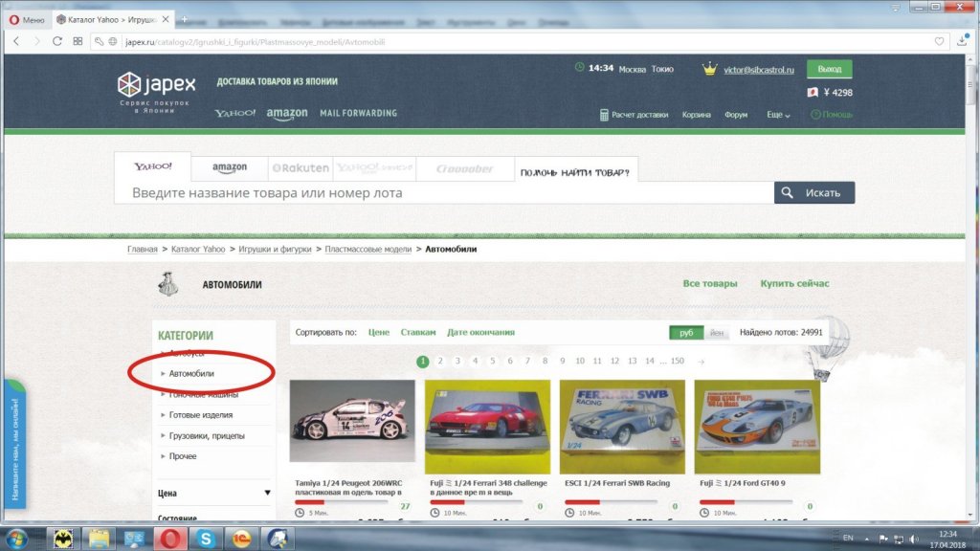Expand the Грузовики, прицепы category
Image resolution: width=980 pixels, height=551 pixels.
click(207, 436)
